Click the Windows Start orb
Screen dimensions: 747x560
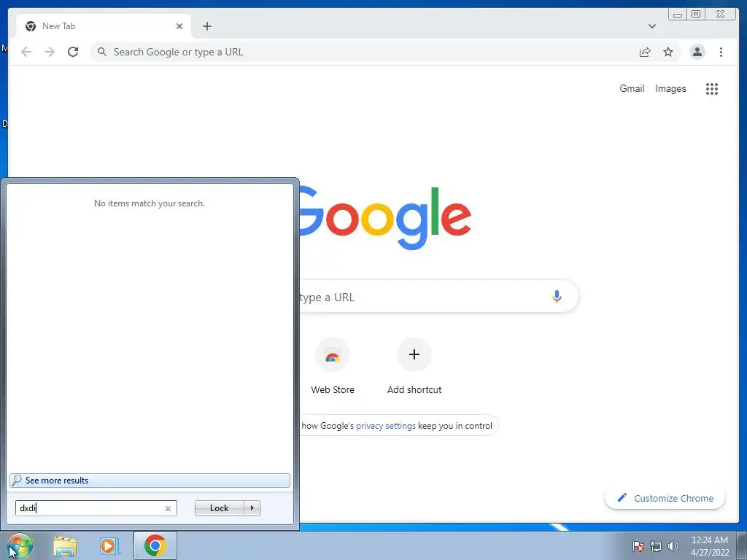(x=19, y=545)
